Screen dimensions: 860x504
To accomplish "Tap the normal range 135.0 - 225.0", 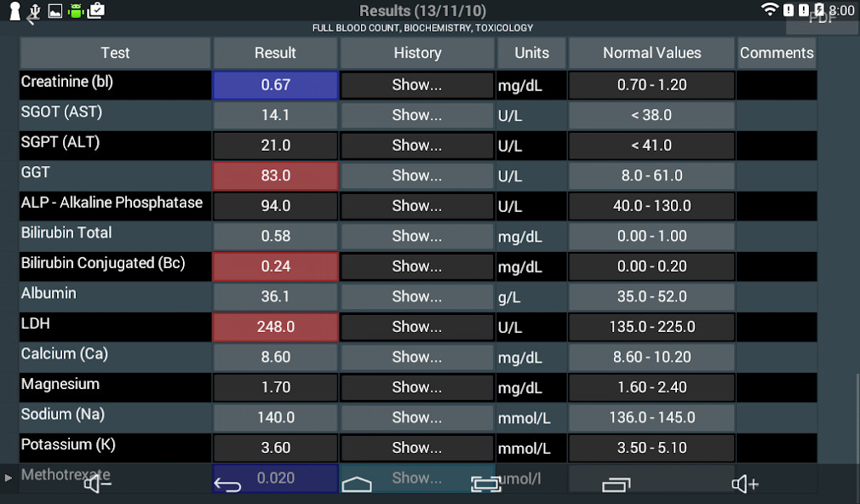I will click(651, 327).
